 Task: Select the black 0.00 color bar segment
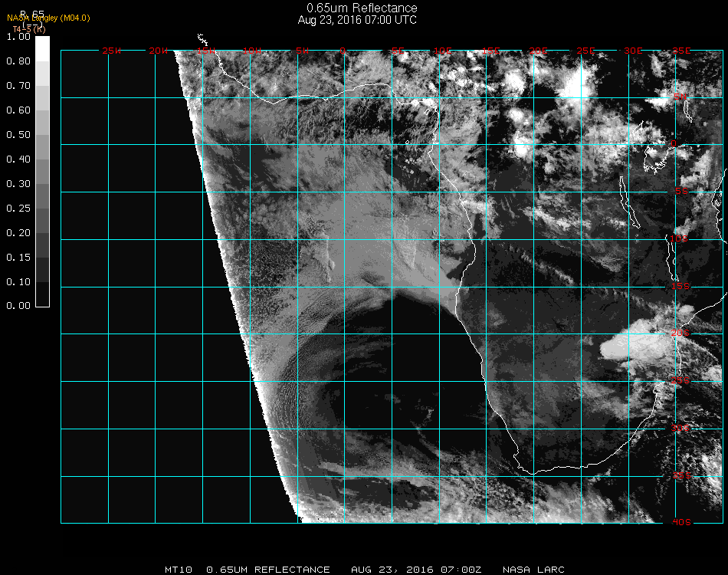click(43, 294)
